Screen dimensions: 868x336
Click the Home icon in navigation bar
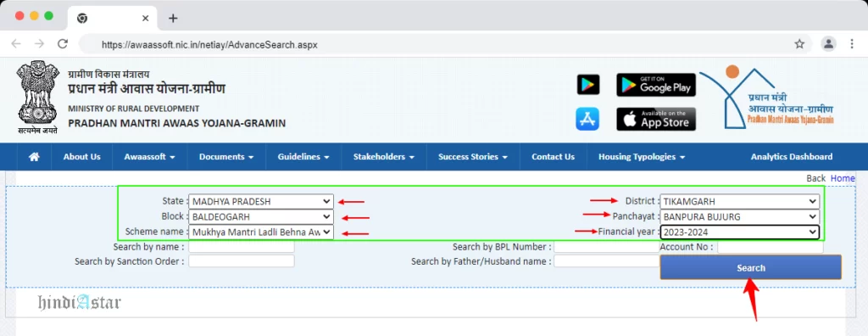click(34, 157)
